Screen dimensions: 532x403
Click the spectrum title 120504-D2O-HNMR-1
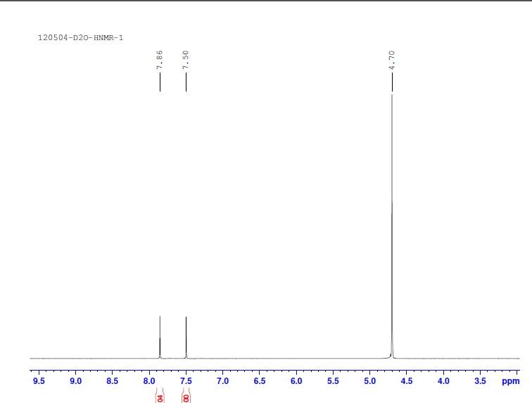pyautogui.click(x=80, y=38)
